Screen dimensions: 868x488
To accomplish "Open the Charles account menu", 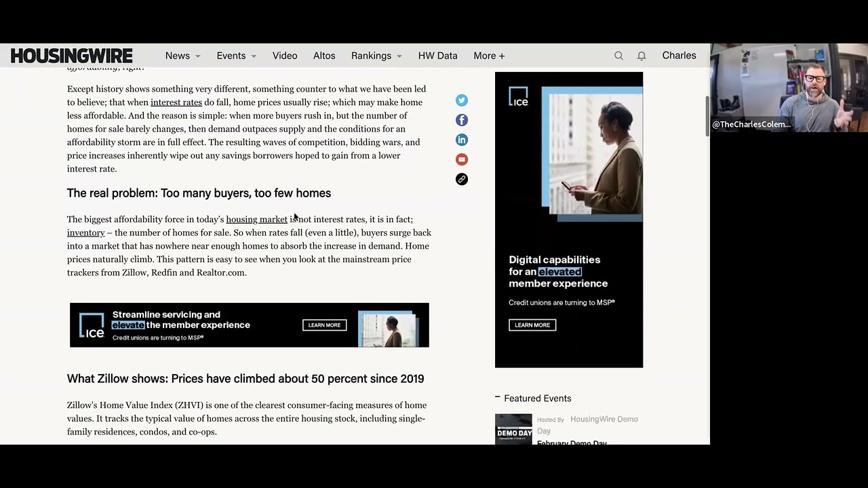I will click(679, 56).
